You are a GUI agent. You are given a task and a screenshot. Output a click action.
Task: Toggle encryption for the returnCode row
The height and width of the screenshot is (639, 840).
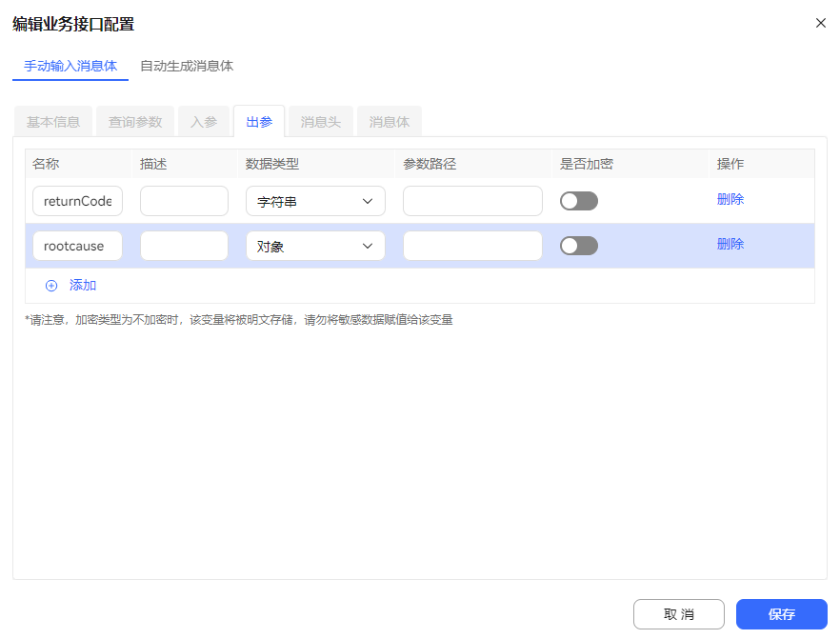tap(579, 201)
